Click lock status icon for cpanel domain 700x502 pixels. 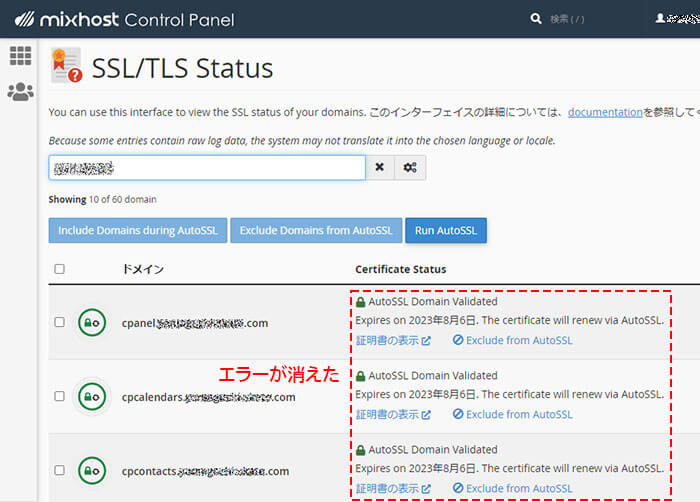pos(92,322)
